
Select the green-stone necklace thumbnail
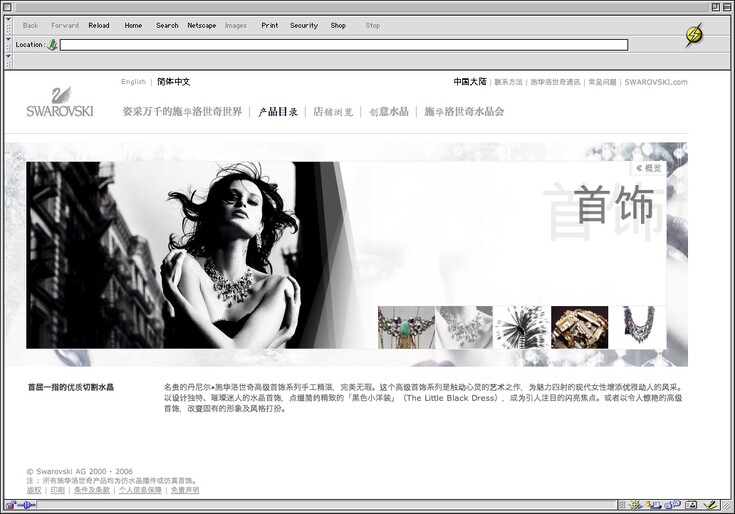click(406, 328)
